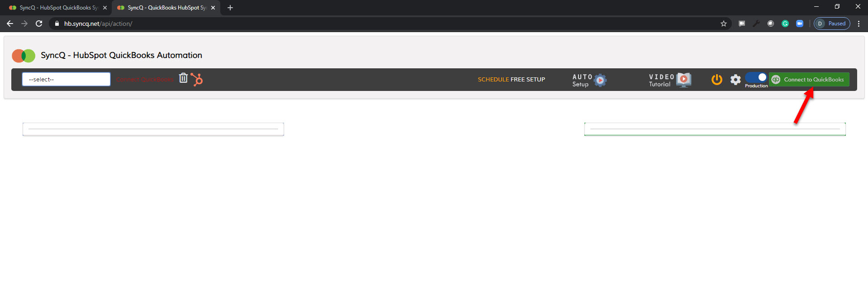Viewport: 868px width, 300px height.
Task: Select the SyncQ - QuickBooks HubSpot tab
Action: tap(166, 8)
